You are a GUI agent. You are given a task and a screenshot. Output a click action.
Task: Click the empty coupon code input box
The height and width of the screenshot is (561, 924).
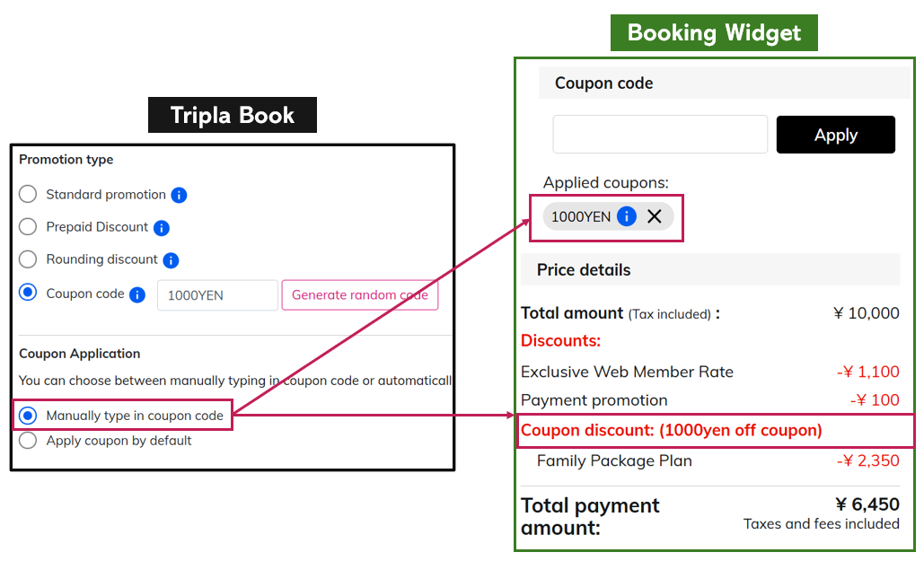pyautogui.click(x=660, y=135)
